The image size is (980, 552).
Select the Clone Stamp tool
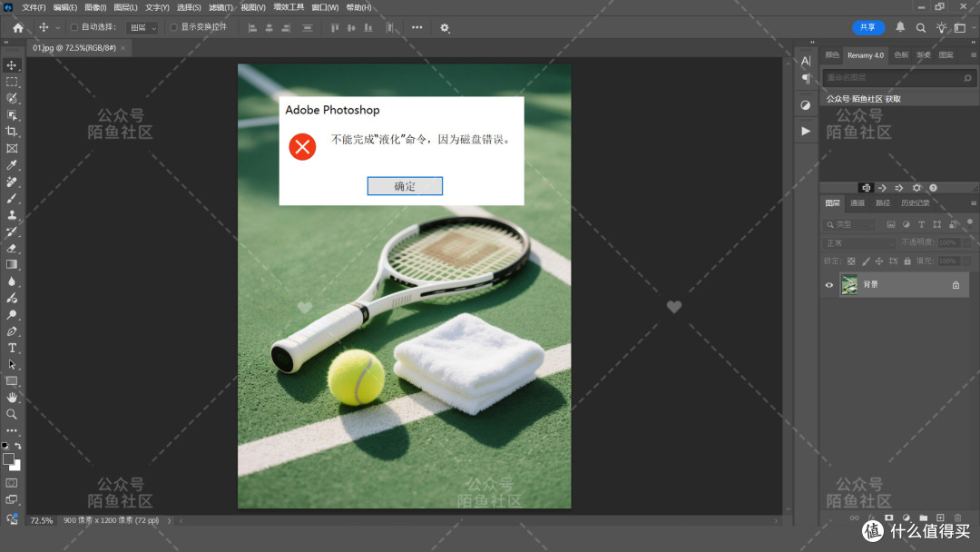click(x=12, y=215)
